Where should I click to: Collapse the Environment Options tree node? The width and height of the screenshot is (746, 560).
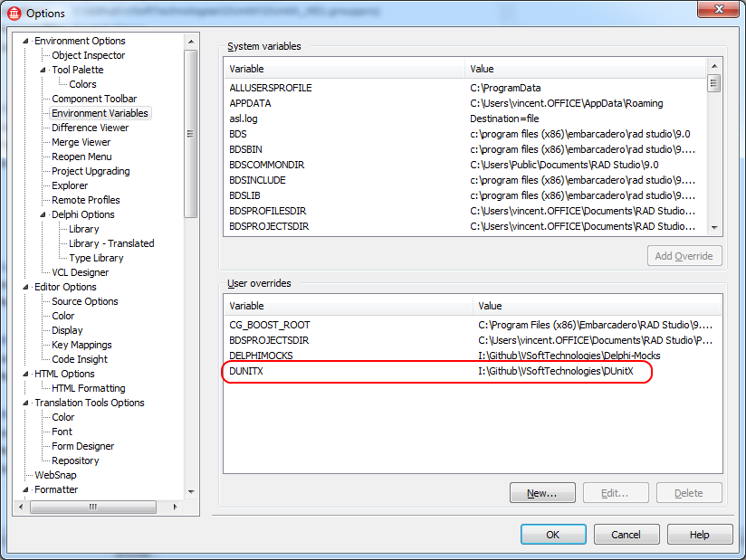[x=25, y=41]
